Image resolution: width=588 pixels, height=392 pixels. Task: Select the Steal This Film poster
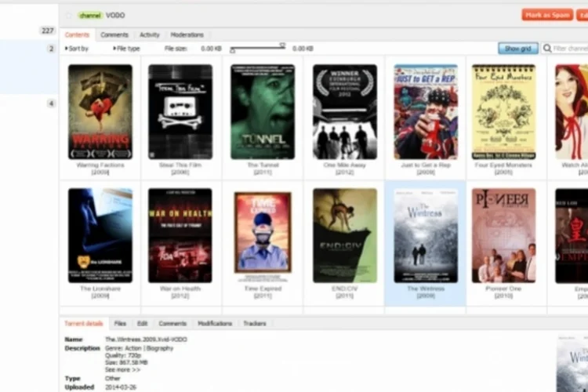click(180, 112)
